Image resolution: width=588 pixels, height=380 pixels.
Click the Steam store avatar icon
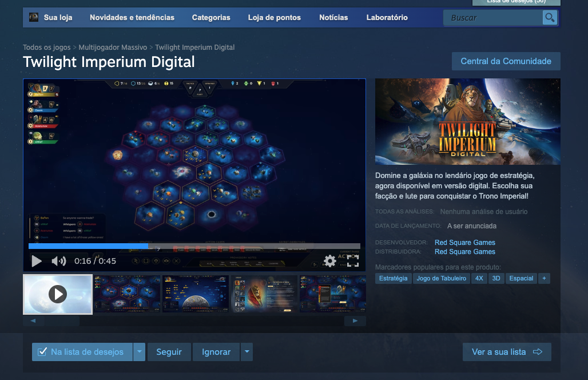pyautogui.click(x=34, y=17)
